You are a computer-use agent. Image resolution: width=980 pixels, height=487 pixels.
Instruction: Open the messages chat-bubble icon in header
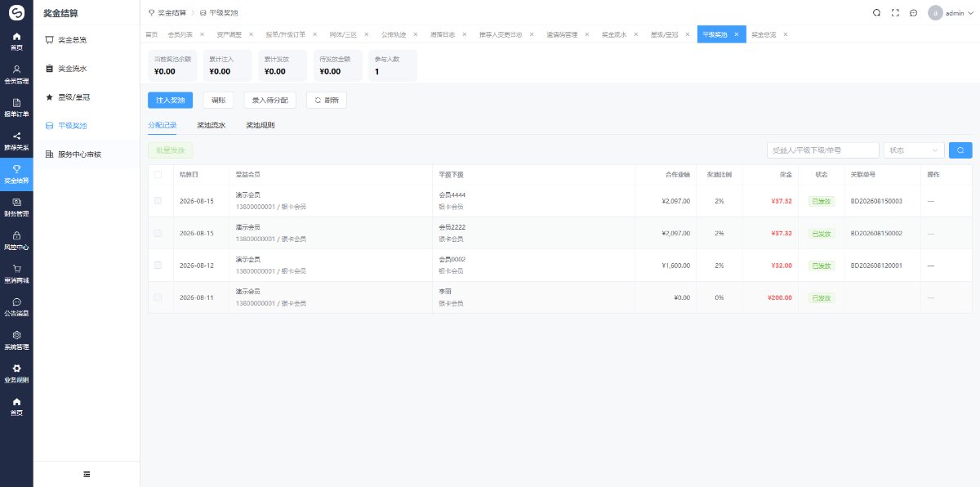click(x=913, y=13)
